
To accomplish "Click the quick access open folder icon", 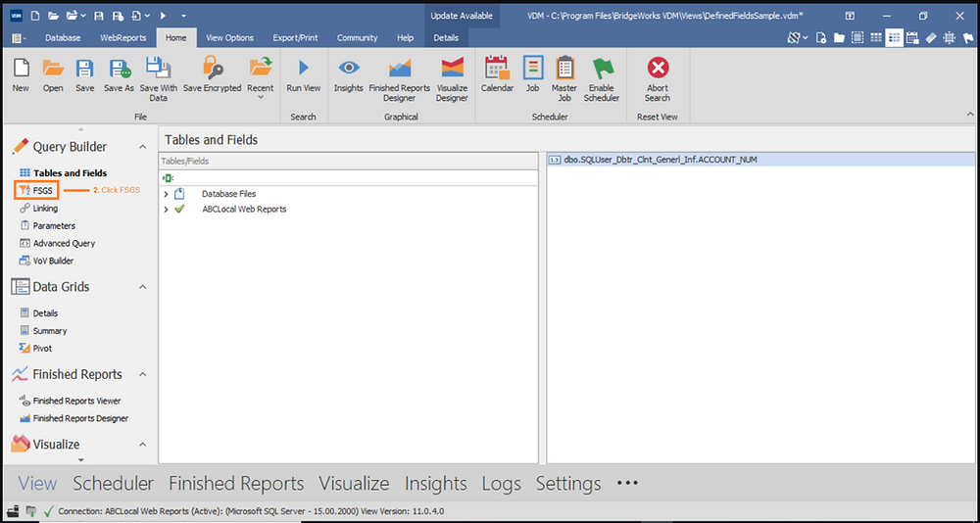I will pos(53,15).
